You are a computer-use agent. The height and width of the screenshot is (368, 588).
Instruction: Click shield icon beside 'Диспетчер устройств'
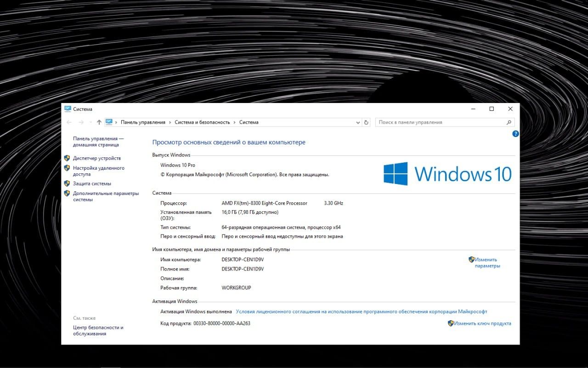tap(67, 158)
